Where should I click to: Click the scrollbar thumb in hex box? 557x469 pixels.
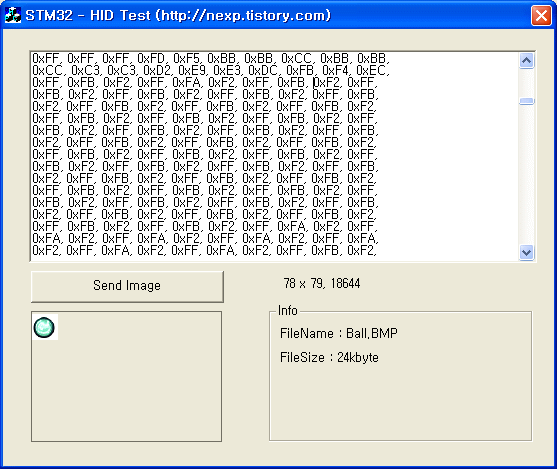526,101
